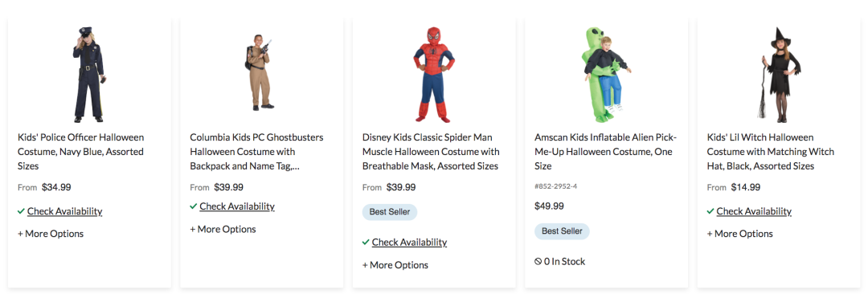Expand More Options for Police Officer costume

[x=51, y=234]
